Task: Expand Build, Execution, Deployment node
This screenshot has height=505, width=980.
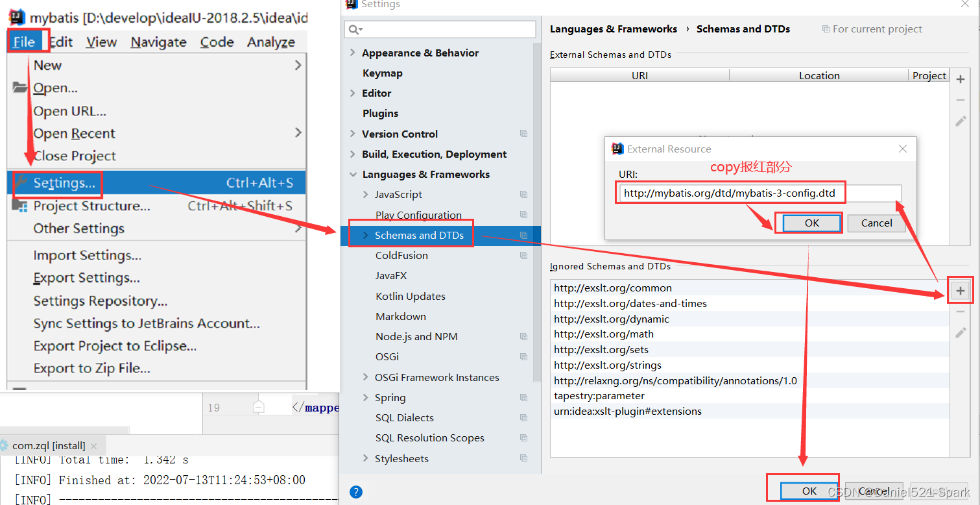Action: (353, 154)
